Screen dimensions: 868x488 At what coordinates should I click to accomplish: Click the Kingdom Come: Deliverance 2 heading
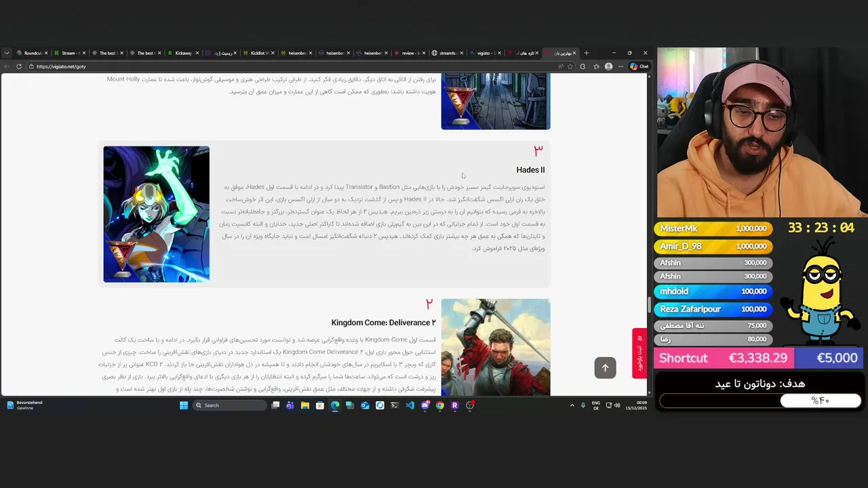pyautogui.click(x=383, y=323)
